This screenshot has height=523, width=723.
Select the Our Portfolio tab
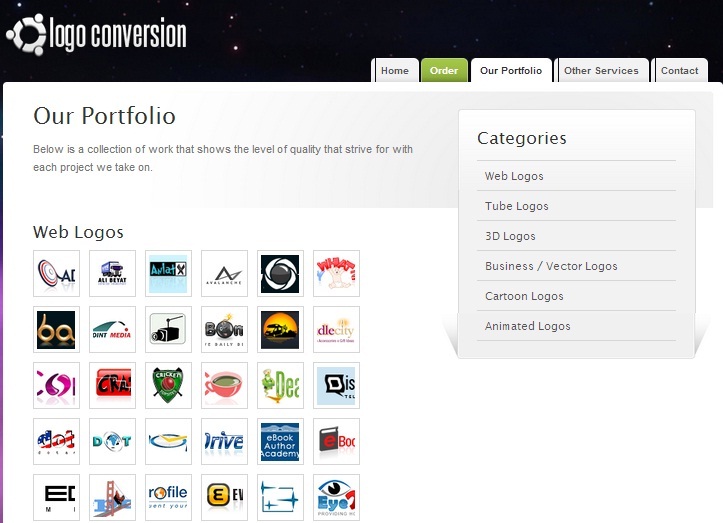coord(511,71)
